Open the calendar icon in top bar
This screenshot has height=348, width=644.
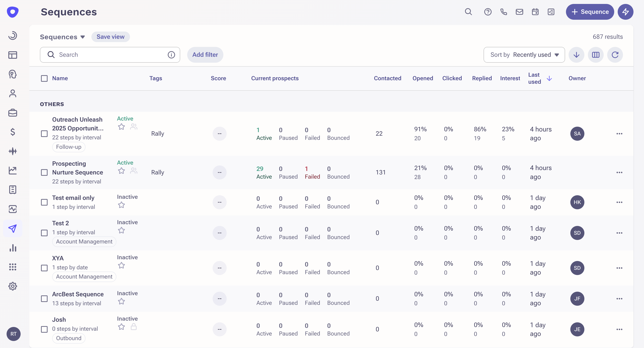pyautogui.click(x=535, y=12)
